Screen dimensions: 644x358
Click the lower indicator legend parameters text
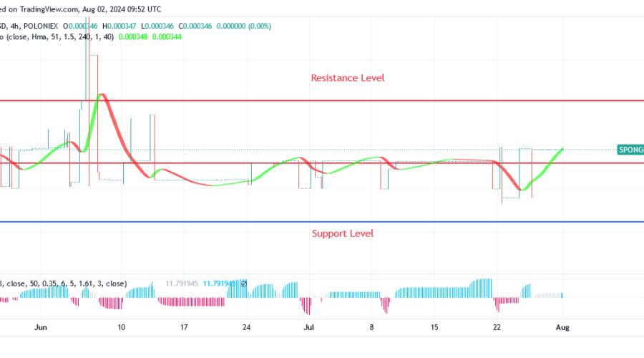click(x=63, y=284)
